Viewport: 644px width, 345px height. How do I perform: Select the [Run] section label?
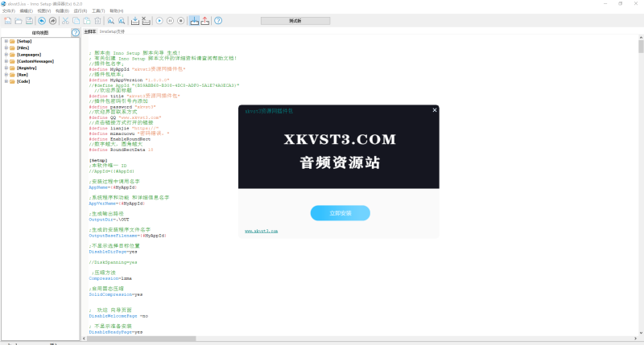23,75
